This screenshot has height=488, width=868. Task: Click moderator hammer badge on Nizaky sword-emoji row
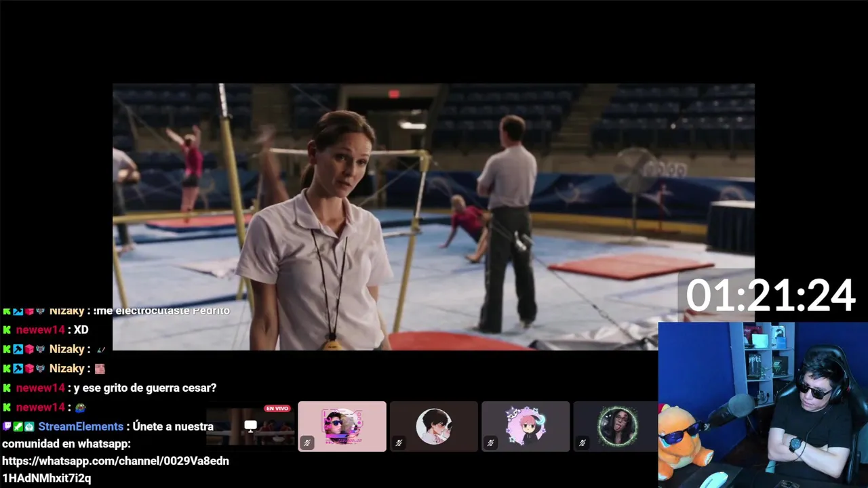click(18, 350)
